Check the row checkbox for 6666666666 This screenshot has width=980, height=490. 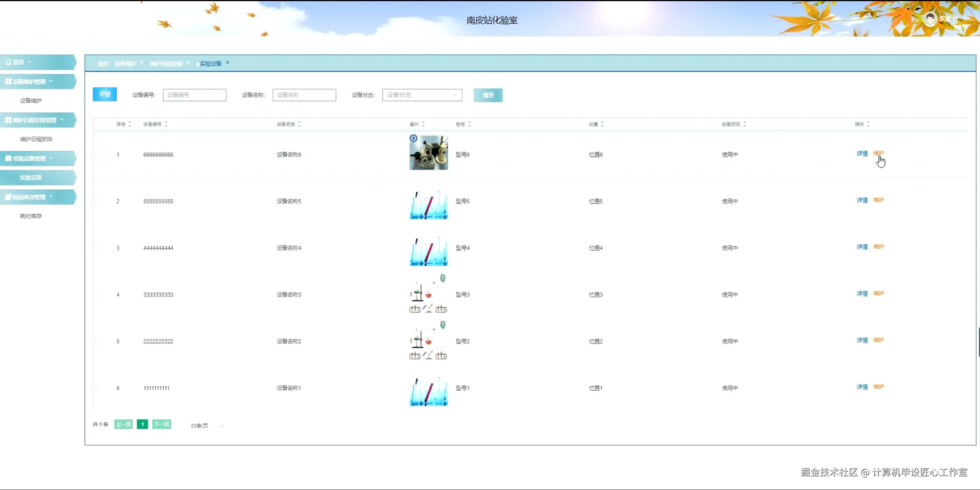(98, 154)
